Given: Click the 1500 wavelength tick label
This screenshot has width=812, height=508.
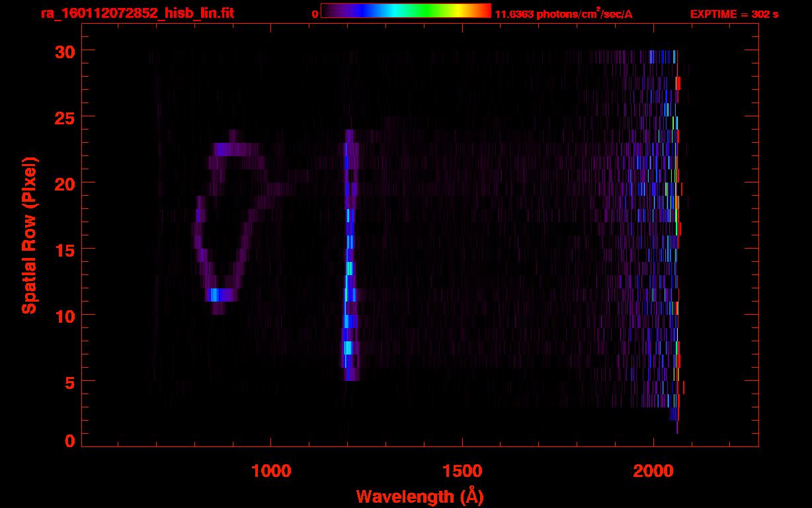Looking at the screenshot, I should tap(462, 471).
